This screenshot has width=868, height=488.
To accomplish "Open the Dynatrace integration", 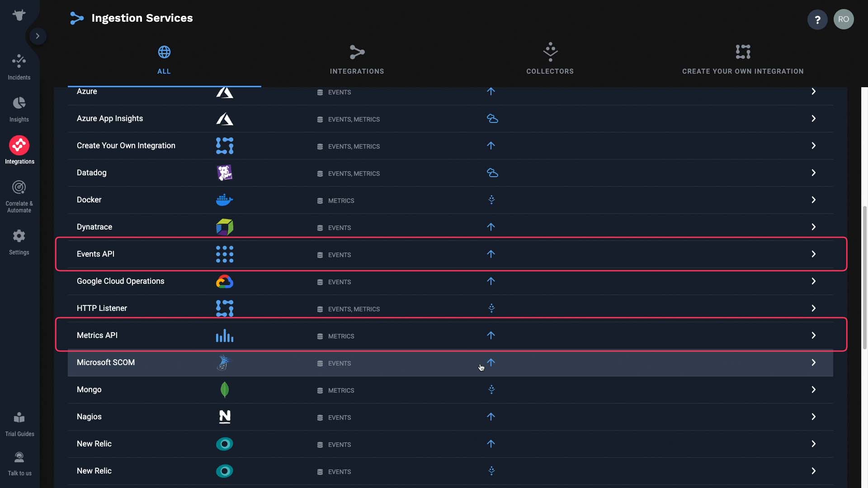I will pyautogui.click(x=450, y=227).
